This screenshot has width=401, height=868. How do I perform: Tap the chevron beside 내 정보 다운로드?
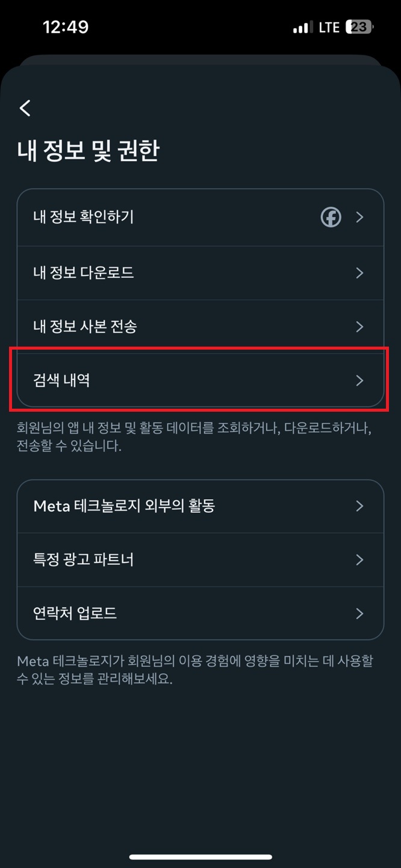tap(359, 273)
